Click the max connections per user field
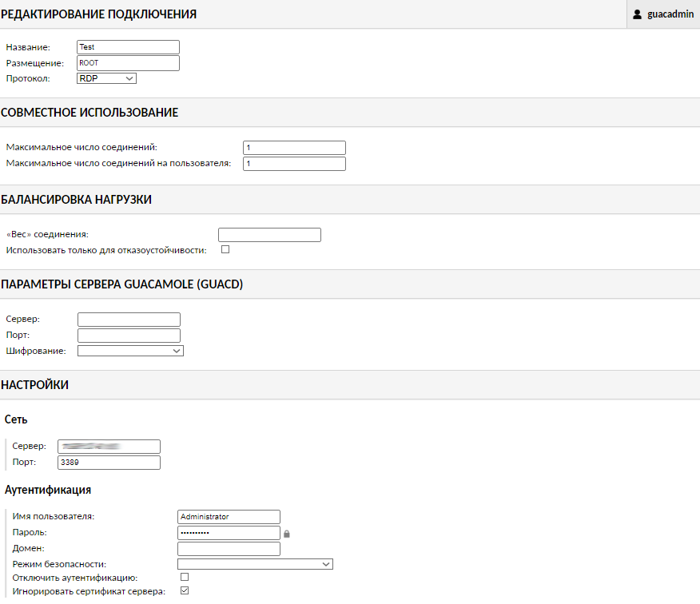This screenshot has height=604, width=700. coord(294,164)
